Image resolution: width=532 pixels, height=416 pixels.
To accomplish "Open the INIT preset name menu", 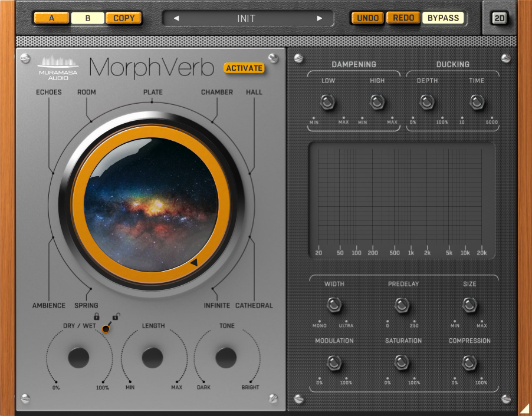I will click(247, 18).
